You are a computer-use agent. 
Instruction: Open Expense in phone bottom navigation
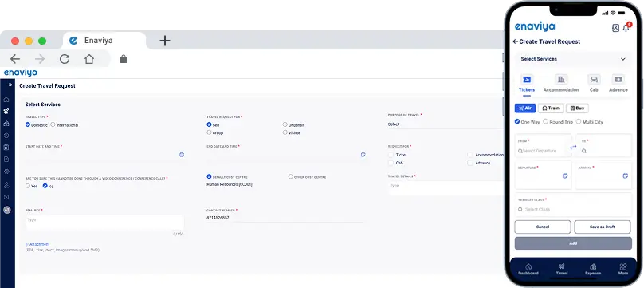(x=593, y=269)
